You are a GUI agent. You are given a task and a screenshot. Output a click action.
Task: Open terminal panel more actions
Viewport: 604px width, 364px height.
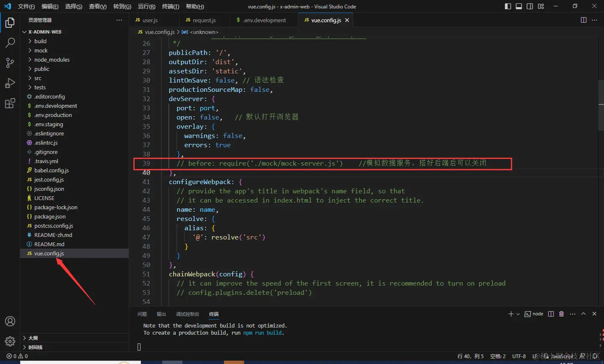point(573,314)
